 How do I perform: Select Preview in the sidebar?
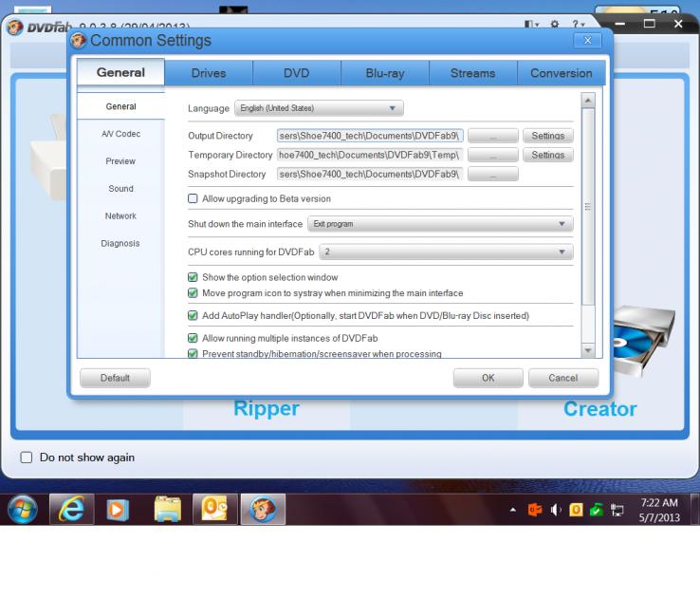120,161
